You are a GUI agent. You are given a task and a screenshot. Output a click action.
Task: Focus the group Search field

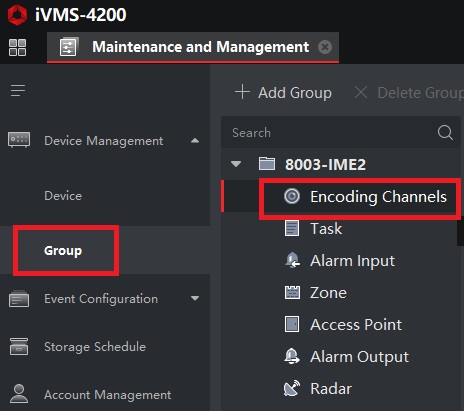341,132
